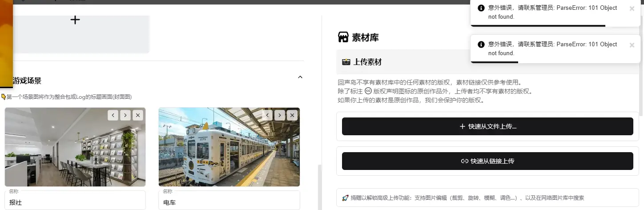Remove the 报社 scene image
Image resolution: width=644 pixels, height=210 pixels.
click(138, 115)
